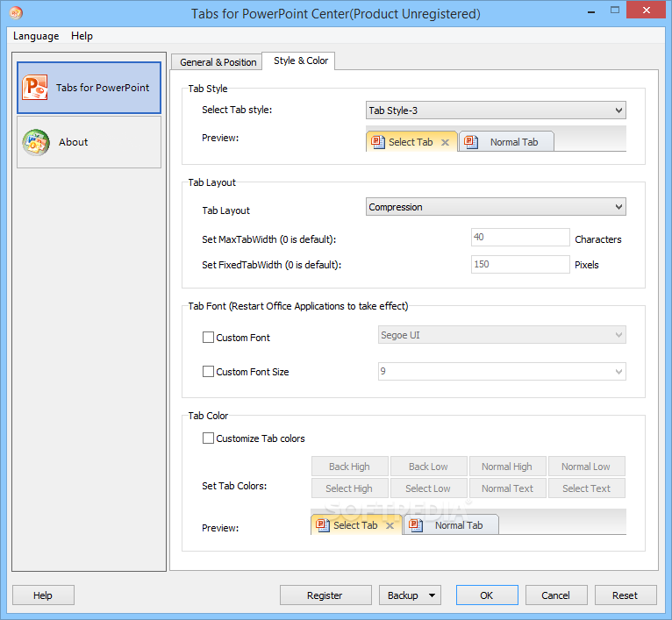The image size is (672, 620).
Task: Open the Language menu
Action: (36, 36)
